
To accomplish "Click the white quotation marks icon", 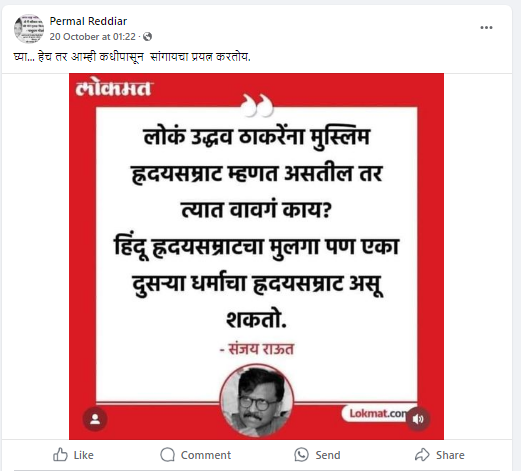I will pyautogui.click(x=257, y=105).
